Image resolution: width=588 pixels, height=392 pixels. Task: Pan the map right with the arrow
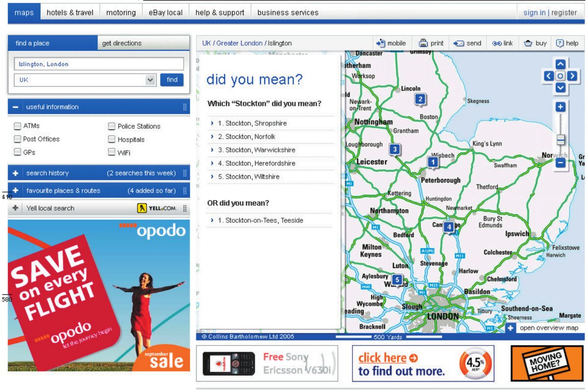(572, 76)
